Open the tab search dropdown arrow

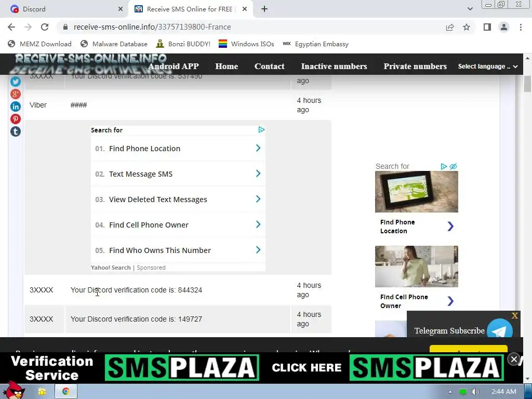pyautogui.click(x=470, y=9)
